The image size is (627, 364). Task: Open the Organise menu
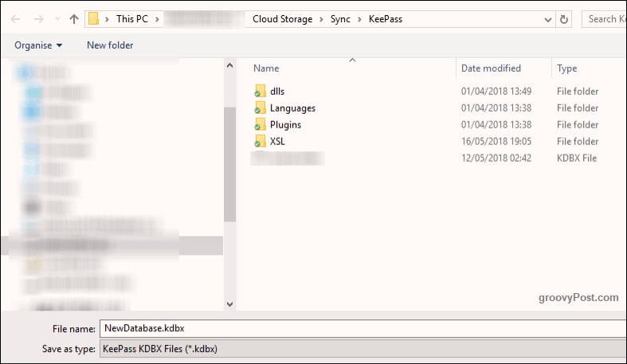[38, 45]
